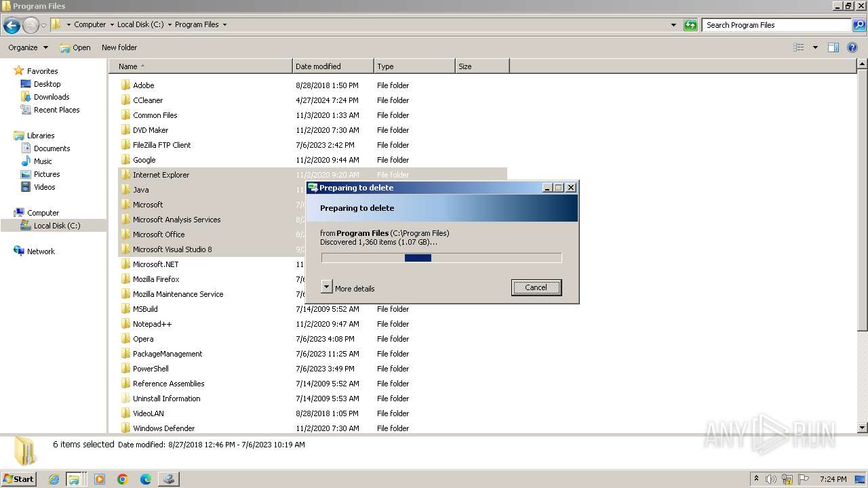Screen dimensions: 868x488
Task: Cancel the Preparing to delete dialog
Action: point(536,287)
